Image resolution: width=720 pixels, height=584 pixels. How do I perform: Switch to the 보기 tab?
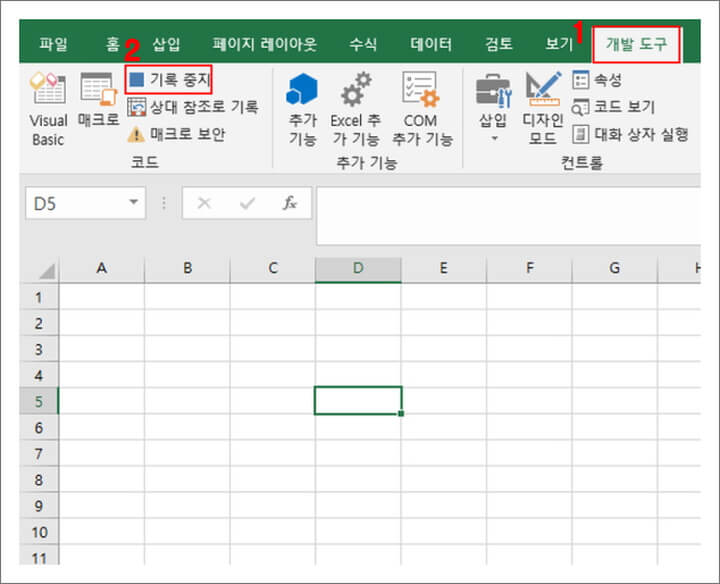[559, 44]
